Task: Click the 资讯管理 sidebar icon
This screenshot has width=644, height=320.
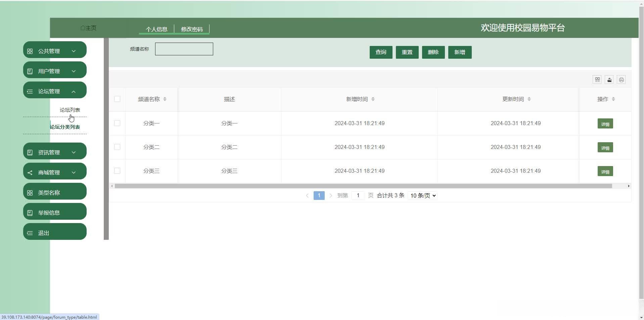Action: click(x=30, y=153)
